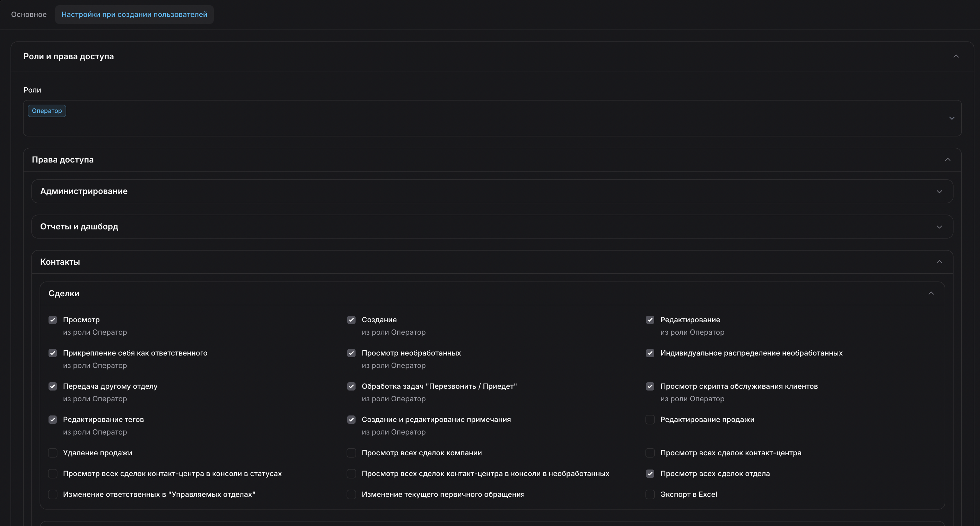Enable the Удаление продажи checkbox
Screen dimensions: 980x526
coord(53,453)
